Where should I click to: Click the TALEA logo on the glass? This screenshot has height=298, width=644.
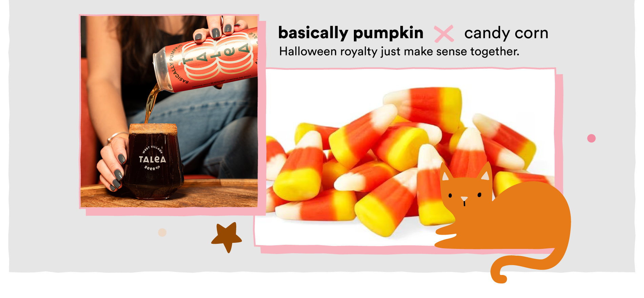pos(152,158)
